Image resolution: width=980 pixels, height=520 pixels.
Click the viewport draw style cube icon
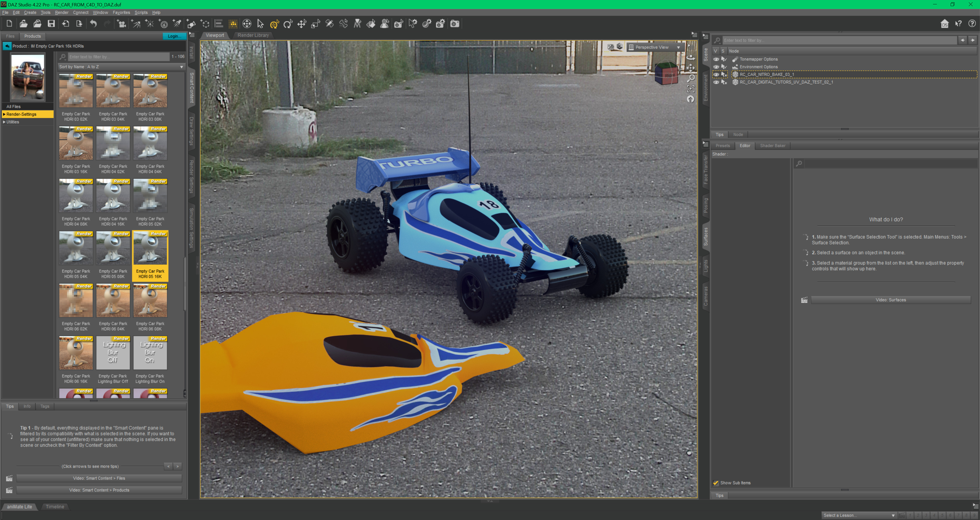[x=620, y=47]
